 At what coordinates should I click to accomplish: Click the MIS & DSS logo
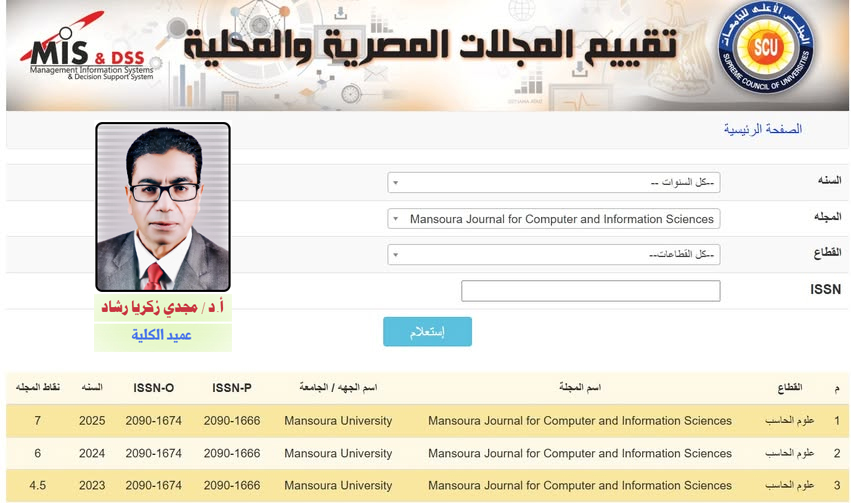click(88, 47)
